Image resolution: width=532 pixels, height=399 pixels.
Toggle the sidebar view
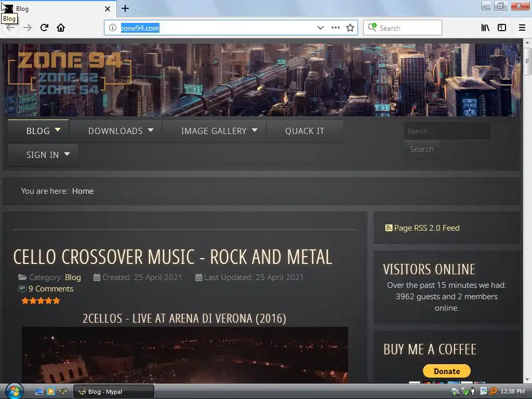[x=502, y=28]
